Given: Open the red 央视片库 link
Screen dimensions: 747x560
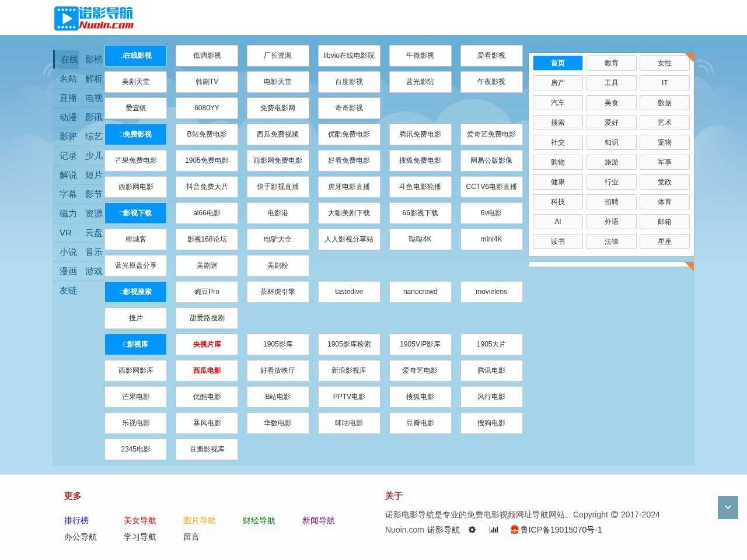Looking at the screenshot, I should (207, 344).
